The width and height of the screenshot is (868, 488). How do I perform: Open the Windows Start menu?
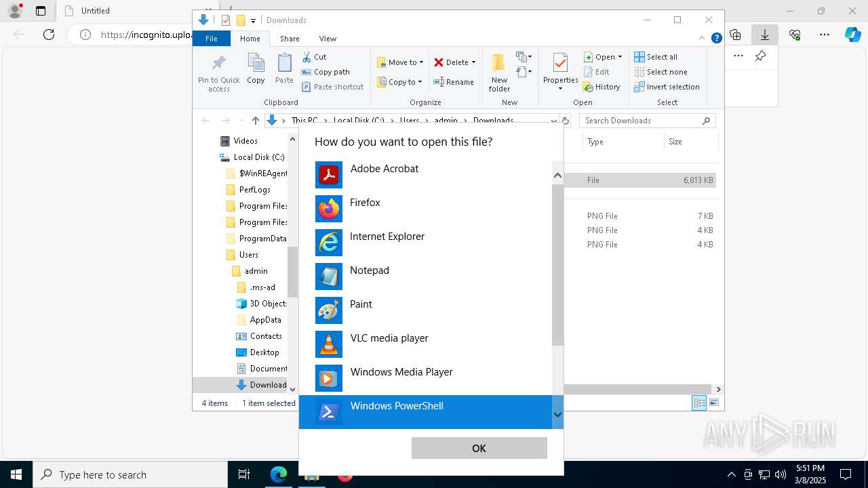(16, 474)
